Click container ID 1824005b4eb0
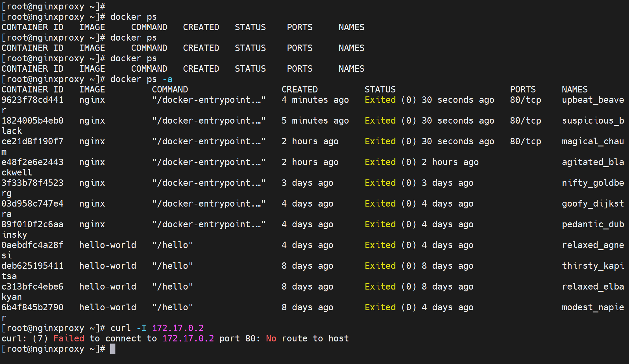 coord(32,121)
